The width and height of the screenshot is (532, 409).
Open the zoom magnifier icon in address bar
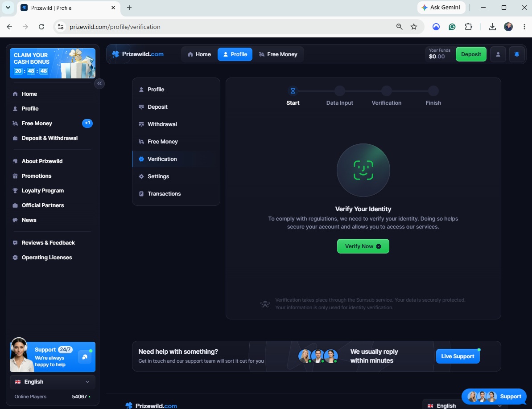(x=400, y=27)
